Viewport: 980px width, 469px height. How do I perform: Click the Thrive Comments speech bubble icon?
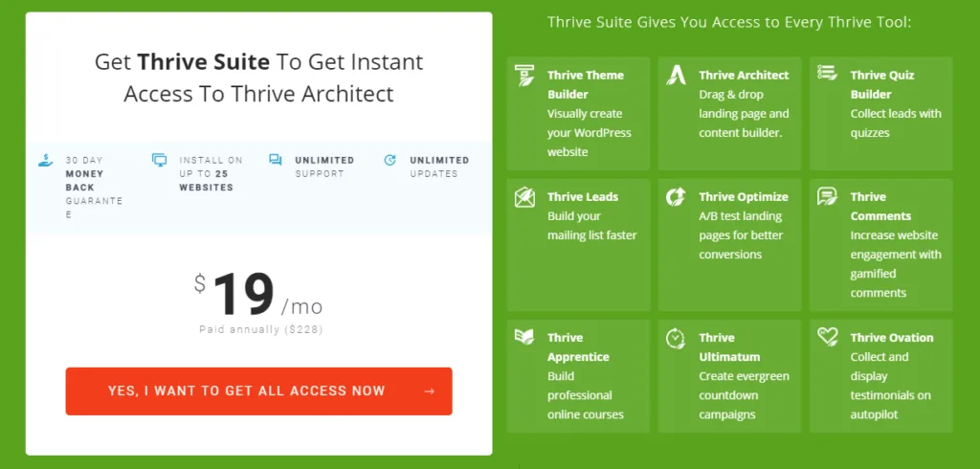828,196
